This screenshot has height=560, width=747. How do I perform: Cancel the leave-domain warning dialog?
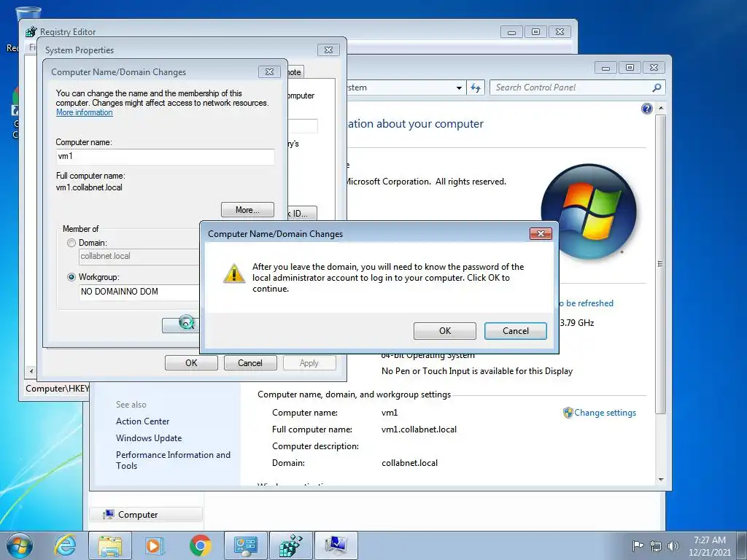tap(516, 331)
